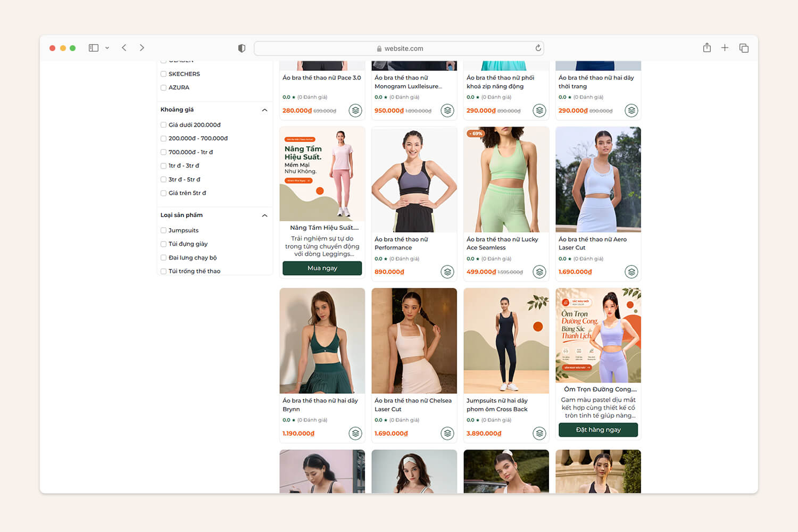Open the Chelsea Laser Cut product photo

tap(414, 341)
